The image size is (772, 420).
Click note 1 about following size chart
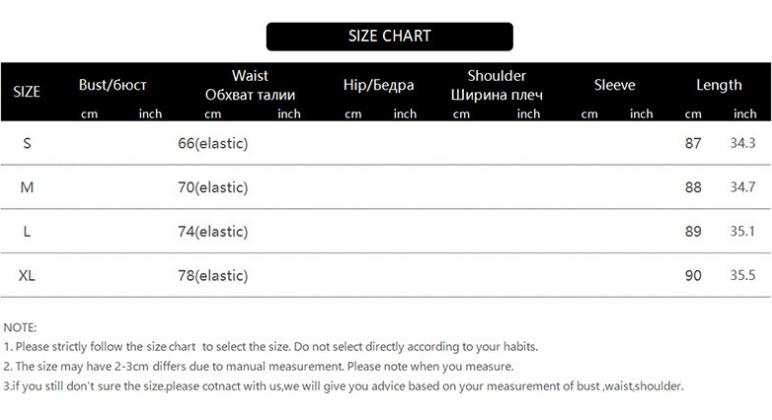click(271, 346)
